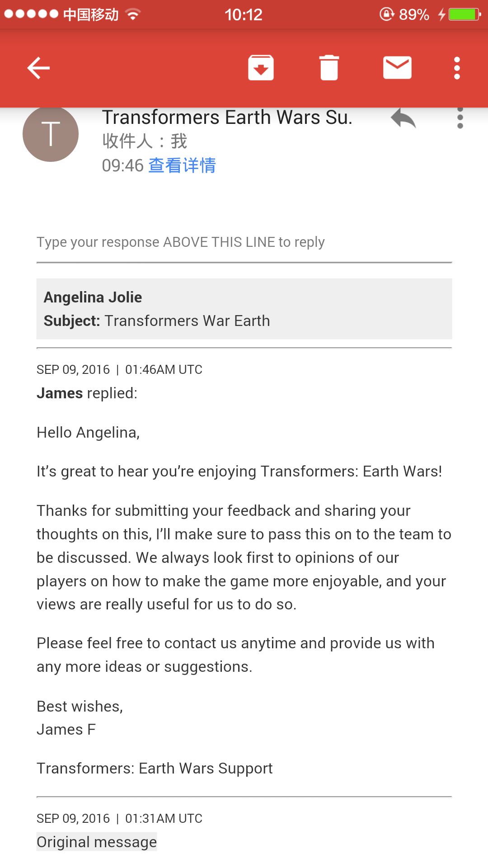
Task: Mark email as unread via envelope icon
Action: (x=397, y=68)
